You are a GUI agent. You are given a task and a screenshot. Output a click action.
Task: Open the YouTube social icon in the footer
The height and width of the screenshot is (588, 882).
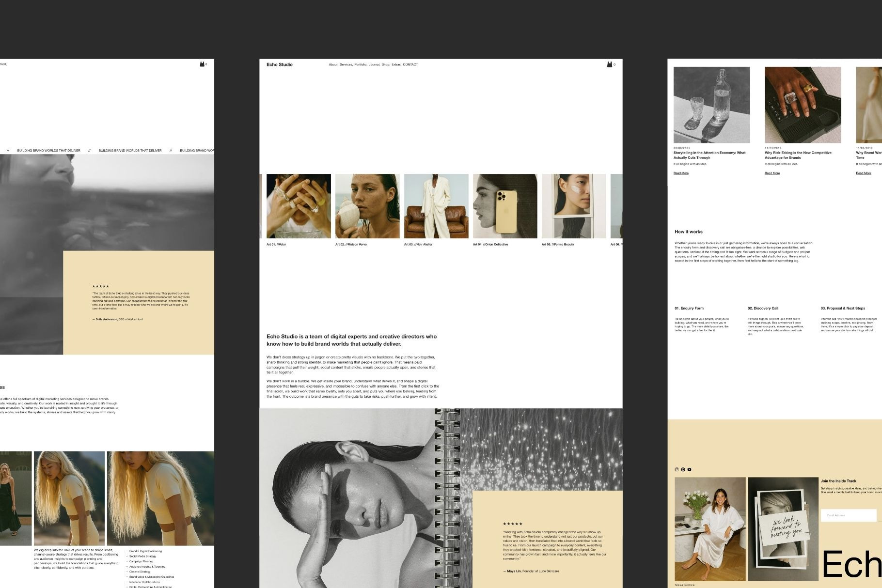click(689, 469)
